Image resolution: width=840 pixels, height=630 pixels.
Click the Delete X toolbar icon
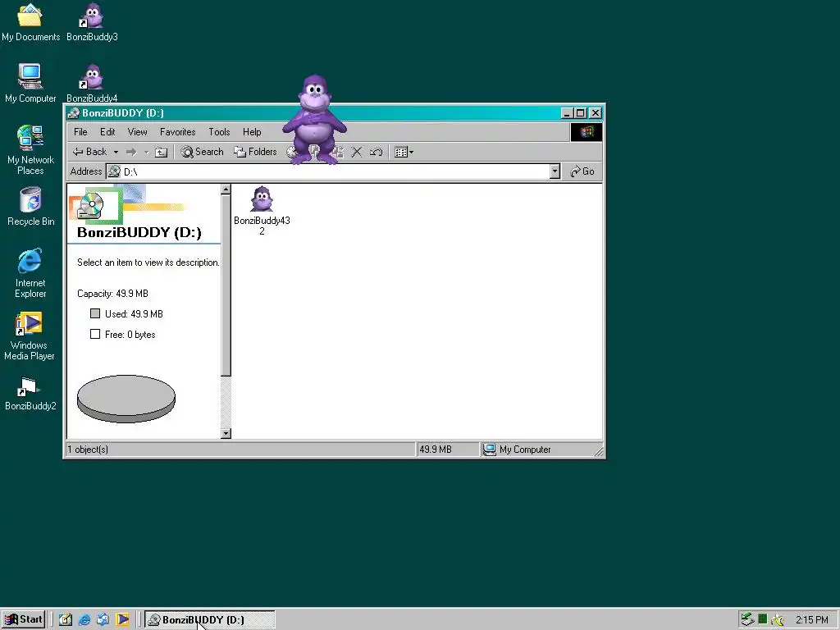357,152
